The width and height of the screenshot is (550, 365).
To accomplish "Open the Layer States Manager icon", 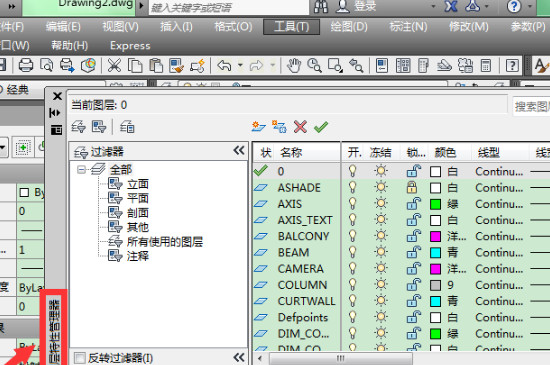I will point(127,127).
